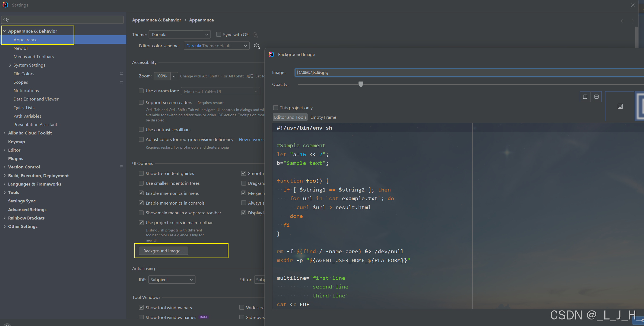Click the back navigation arrow
The width and height of the screenshot is (644, 326).
623,21
